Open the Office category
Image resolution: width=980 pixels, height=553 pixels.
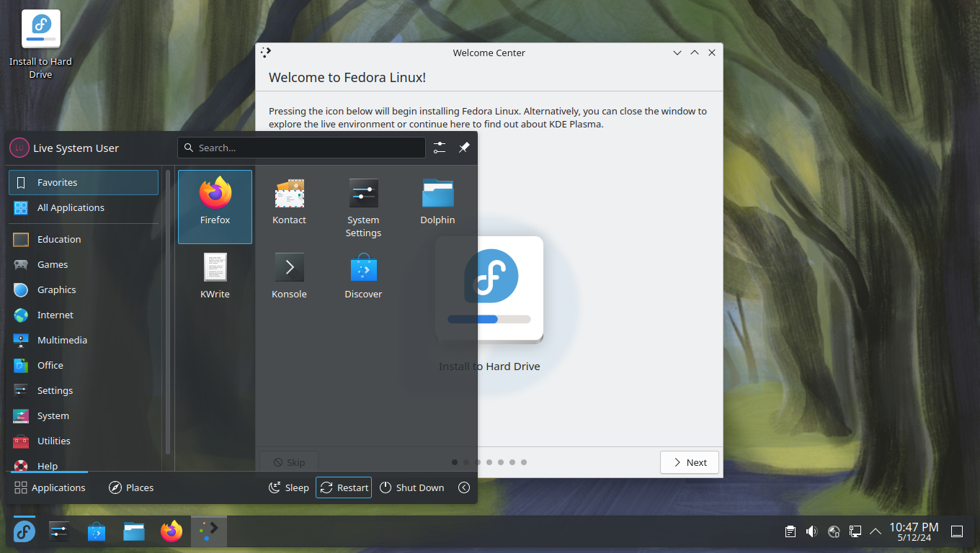pos(84,365)
